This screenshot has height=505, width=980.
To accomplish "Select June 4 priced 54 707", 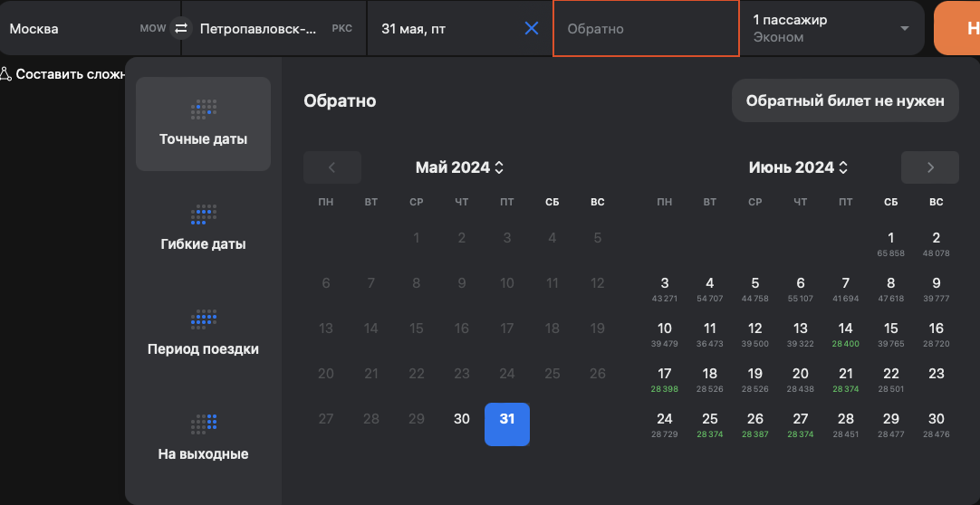I will pos(709,289).
